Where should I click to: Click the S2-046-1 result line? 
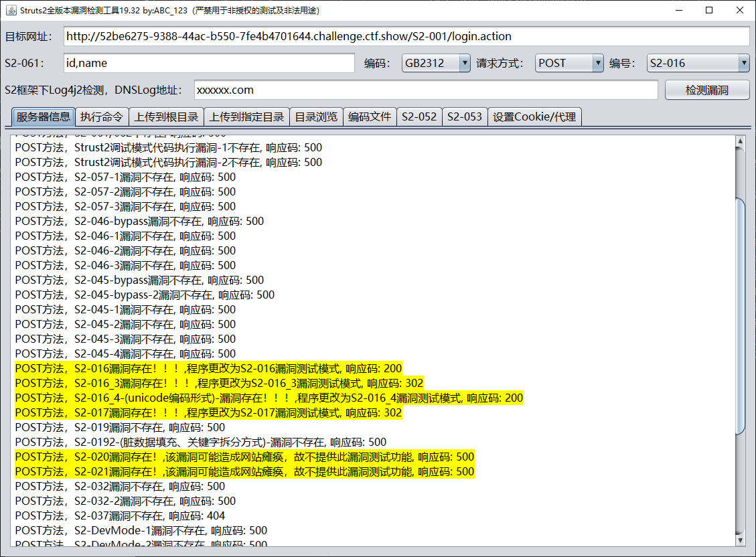(125, 236)
